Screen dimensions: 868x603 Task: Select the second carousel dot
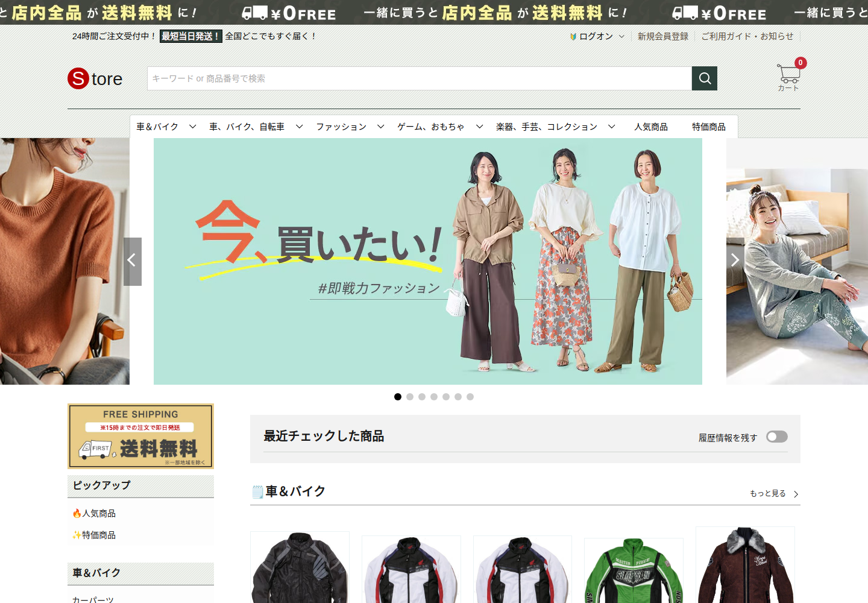[410, 397]
